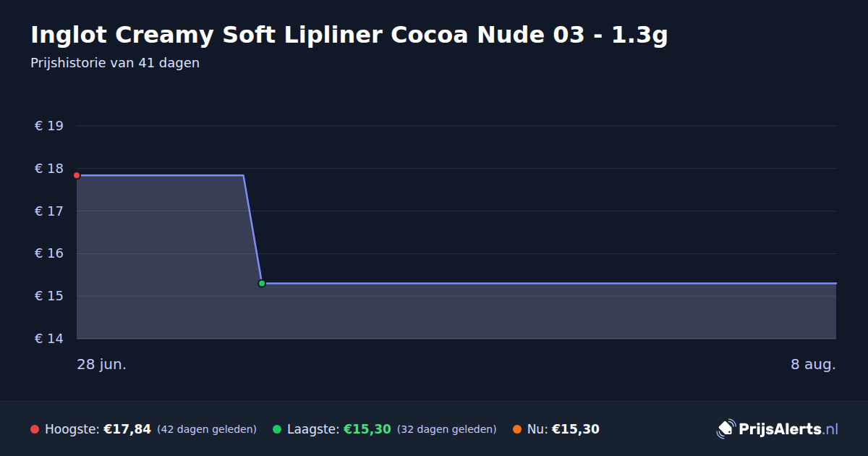Click the highest price value €17,84
Screen dimensions: 868x456
click(127, 429)
